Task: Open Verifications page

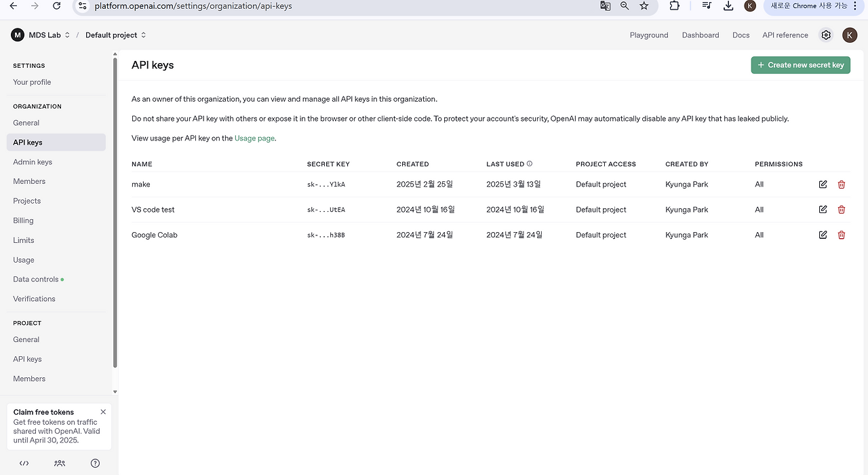Action: (x=35, y=299)
